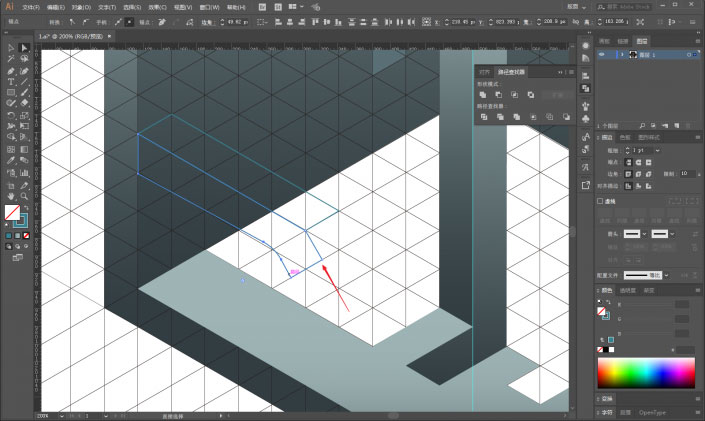Image resolution: width=705 pixels, height=421 pixels.
Task: Select the Column Graph tool
Action: 24,173
